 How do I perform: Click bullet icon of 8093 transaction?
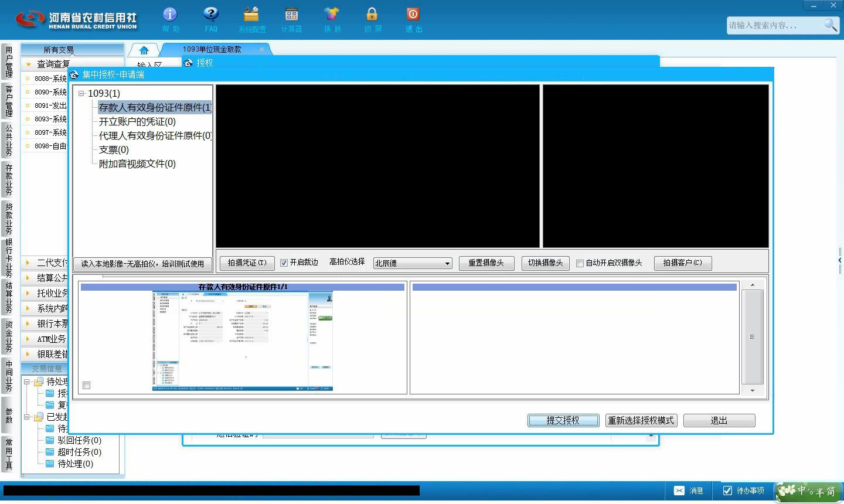(28, 118)
